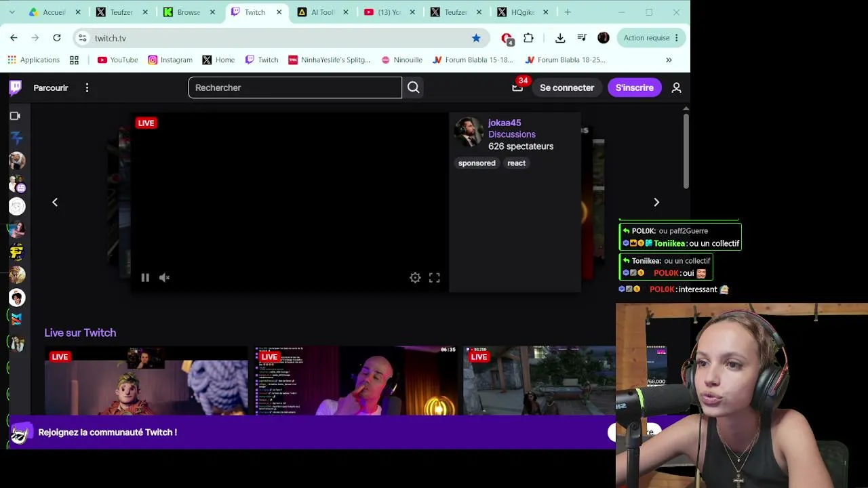Switch to the HQgike X tab
The image size is (868, 488).
523,12
